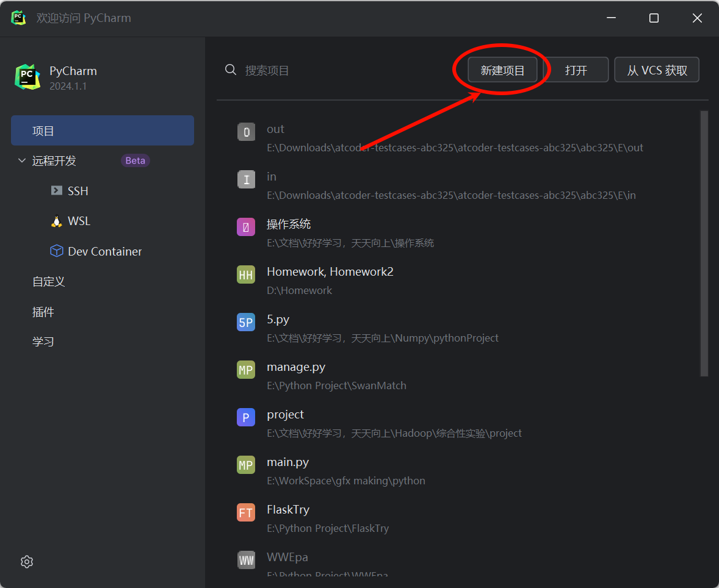719x588 pixels.
Task: Click the 'O' icon of out project
Action: point(246,132)
